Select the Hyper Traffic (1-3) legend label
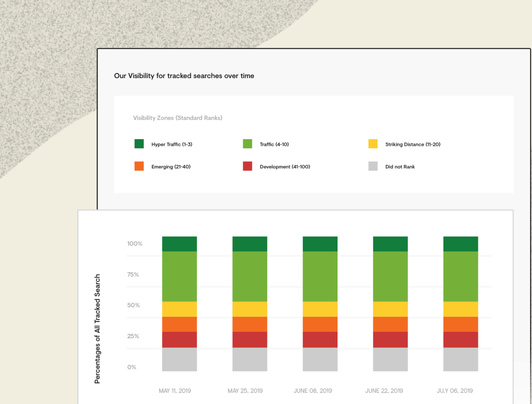The height and width of the screenshot is (404, 532). [172, 144]
